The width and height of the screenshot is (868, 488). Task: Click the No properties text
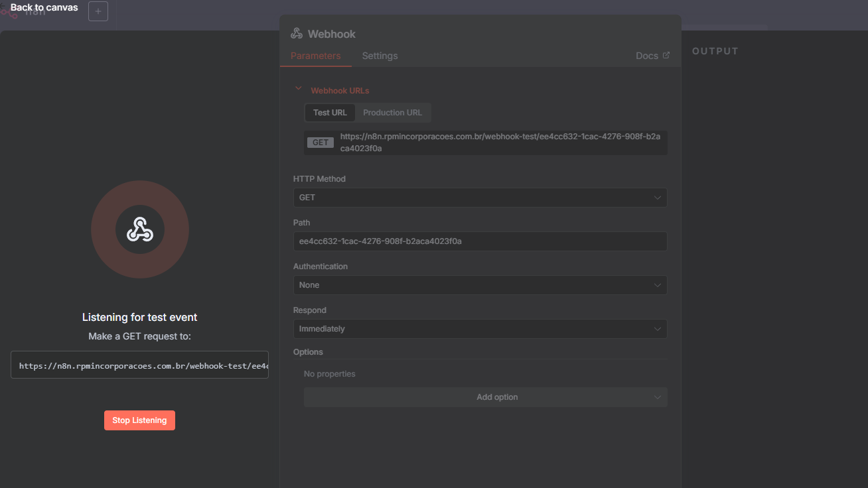330,374
